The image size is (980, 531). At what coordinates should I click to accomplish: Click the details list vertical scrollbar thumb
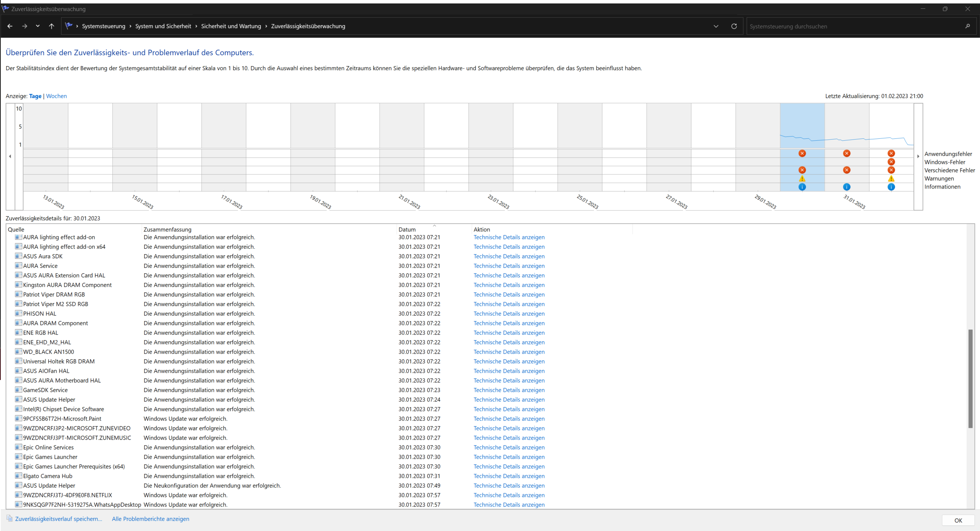pyautogui.click(x=970, y=378)
